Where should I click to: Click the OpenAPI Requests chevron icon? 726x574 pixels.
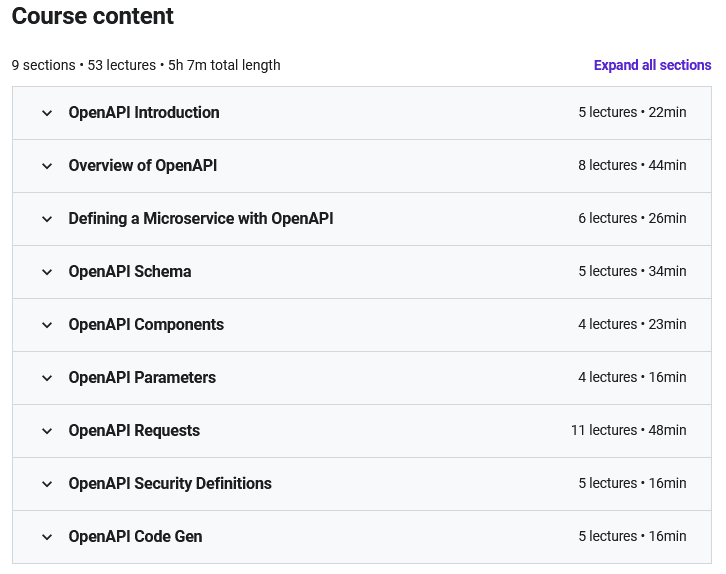(47, 431)
